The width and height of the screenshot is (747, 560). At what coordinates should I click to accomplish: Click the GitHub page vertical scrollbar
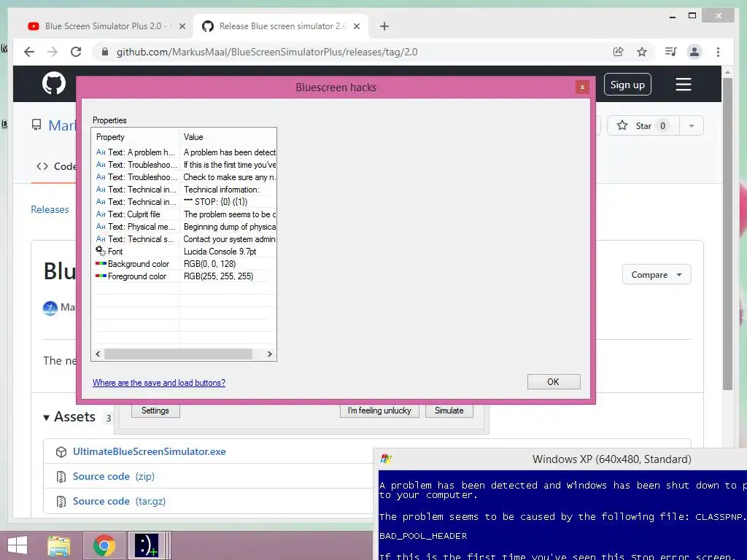pos(727,233)
